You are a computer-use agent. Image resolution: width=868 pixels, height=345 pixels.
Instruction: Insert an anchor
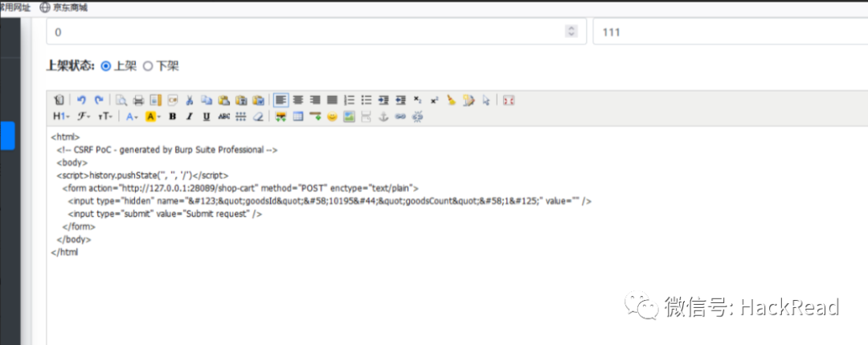[x=383, y=117]
